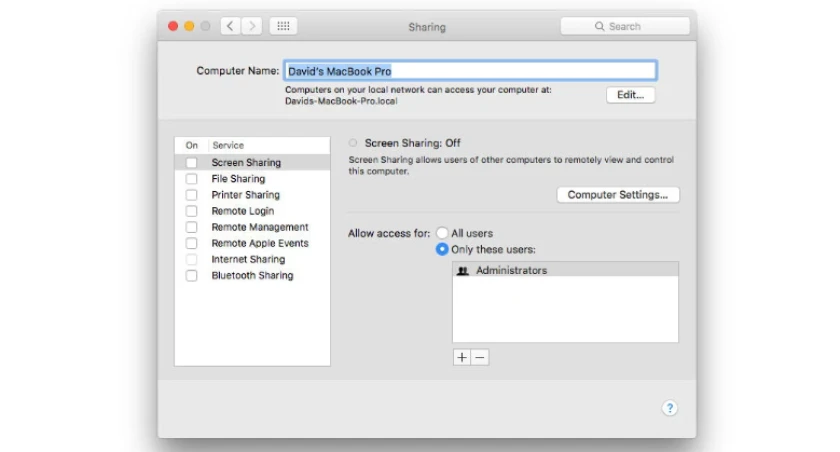Go forward with the right arrow button

point(252,26)
